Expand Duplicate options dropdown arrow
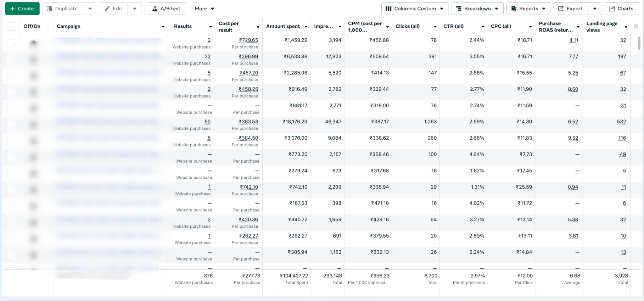644x301 pixels. pyautogui.click(x=90, y=9)
